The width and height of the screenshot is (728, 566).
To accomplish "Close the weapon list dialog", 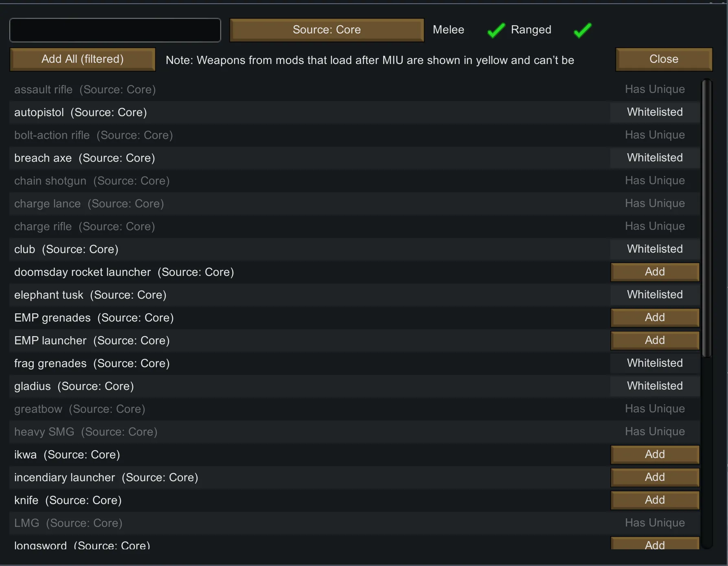I will 663,59.
